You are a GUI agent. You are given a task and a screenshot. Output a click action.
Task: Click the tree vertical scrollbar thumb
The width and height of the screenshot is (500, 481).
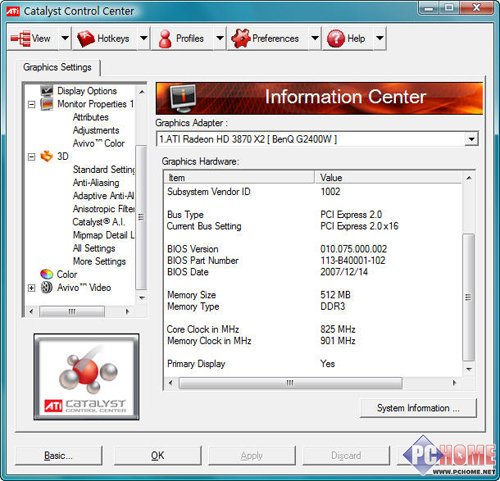[x=141, y=217]
